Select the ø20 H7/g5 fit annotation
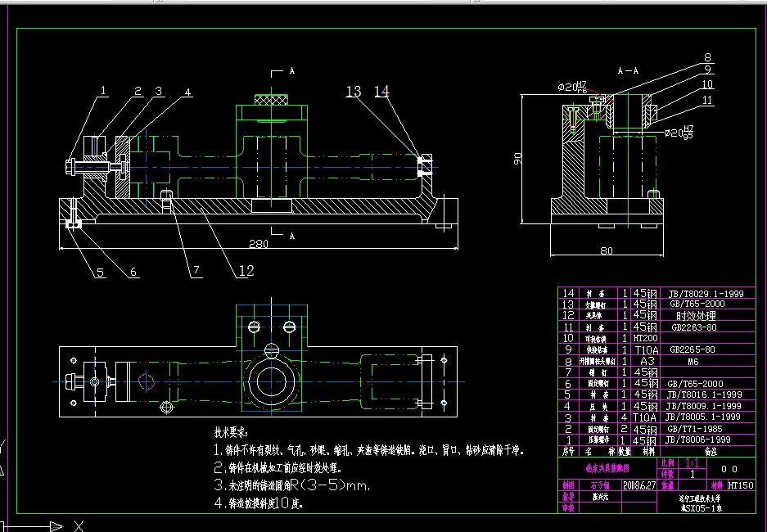Image resolution: width=767 pixels, height=532 pixels. (x=679, y=132)
